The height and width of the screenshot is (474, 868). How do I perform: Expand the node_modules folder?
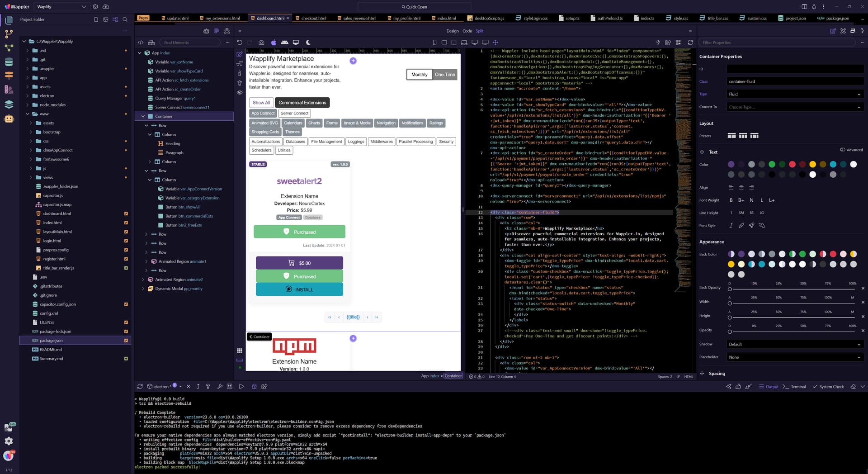coord(28,105)
